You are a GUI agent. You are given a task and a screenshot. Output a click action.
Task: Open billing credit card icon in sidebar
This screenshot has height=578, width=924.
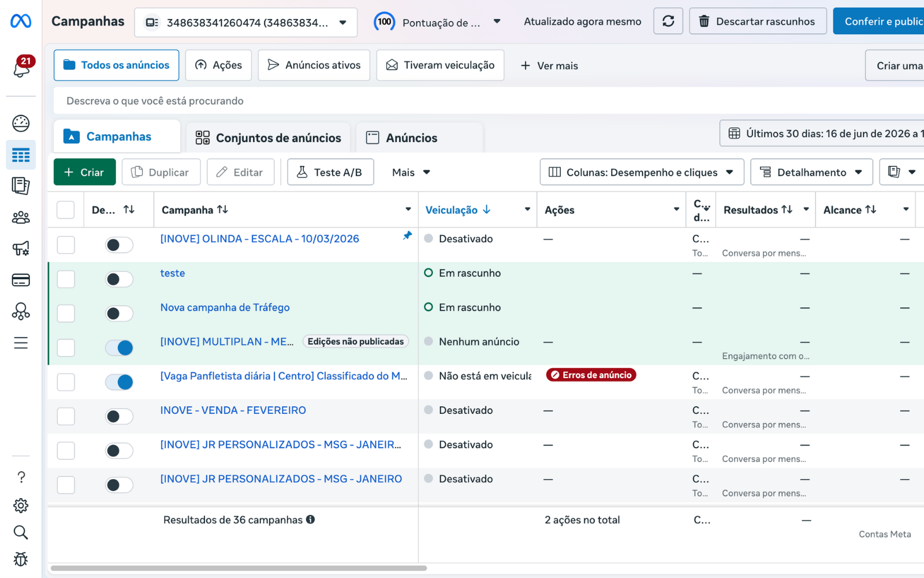coord(21,280)
